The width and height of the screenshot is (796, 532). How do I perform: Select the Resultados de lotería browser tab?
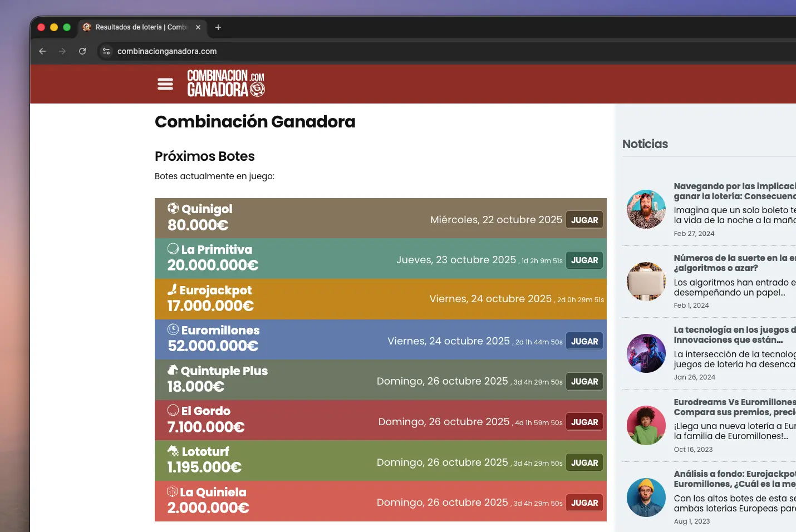coord(139,27)
